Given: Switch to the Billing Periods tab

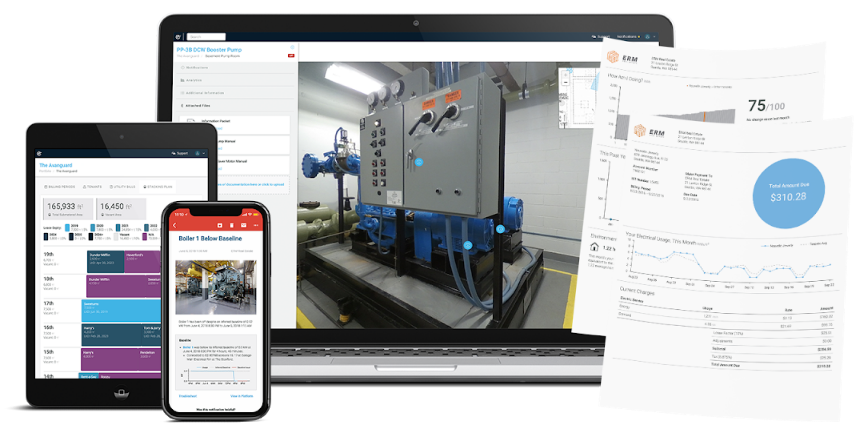Looking at the screenshot, I should coord(59,187).
